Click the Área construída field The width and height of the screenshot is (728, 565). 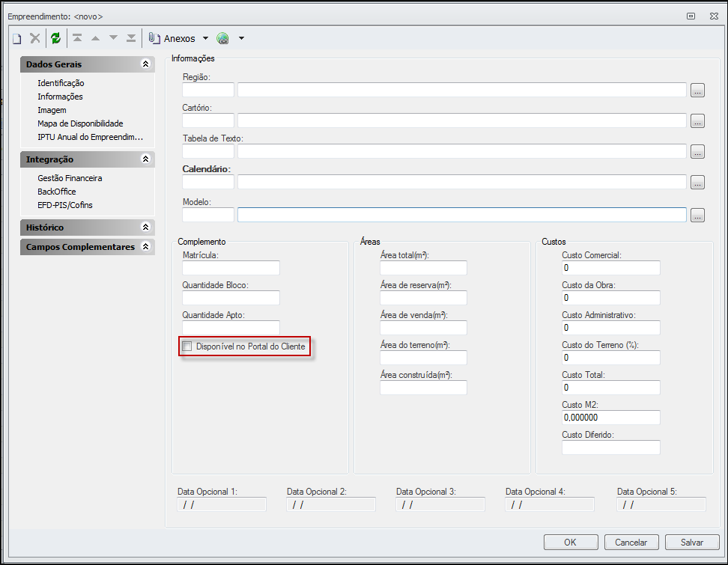coord(423,388)
